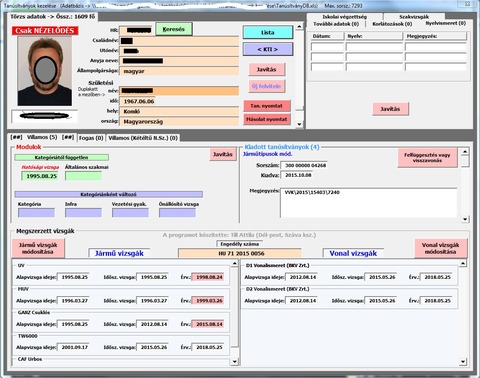The height and width of the screenshot is (378, 480).
Task: Click the Önállósító vizsga field
Action: pos(177,213)
